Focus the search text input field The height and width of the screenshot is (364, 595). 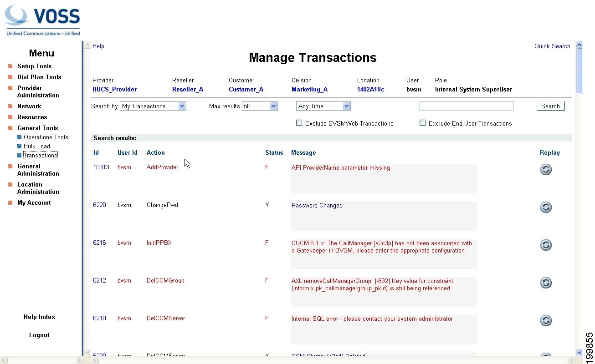click(x=467, y=106)
